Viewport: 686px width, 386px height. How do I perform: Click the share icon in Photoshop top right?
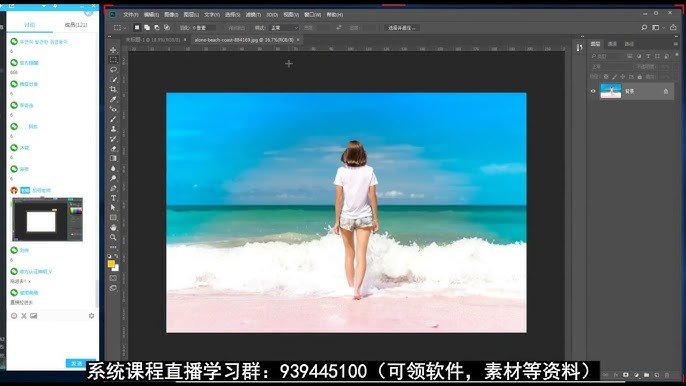tap(673, 28)
